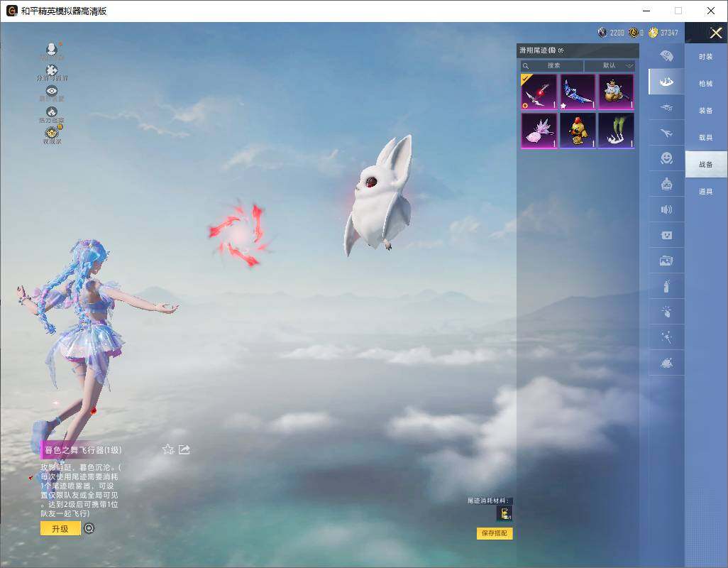Viewport: 728px width, 568px height.
Task: Click the 滑翔尾迹(6) panel header text
Action: pos(537,50)
